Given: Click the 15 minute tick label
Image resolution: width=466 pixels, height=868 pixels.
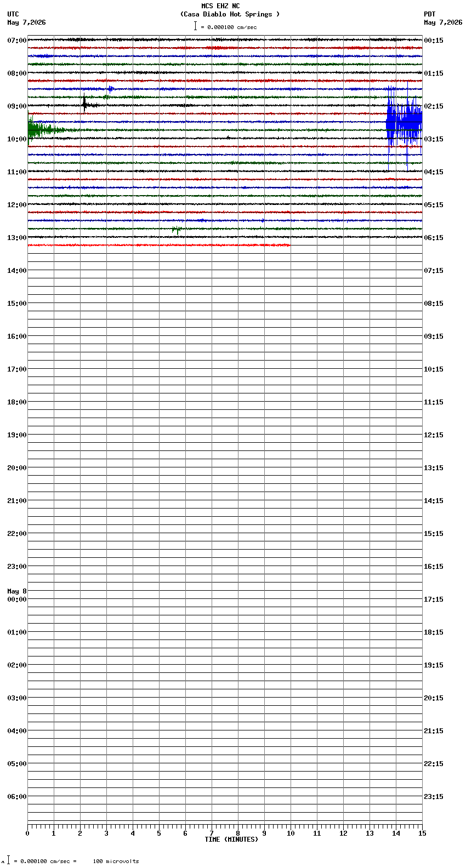Looking at the screenshot, I should tap(422, 833).
